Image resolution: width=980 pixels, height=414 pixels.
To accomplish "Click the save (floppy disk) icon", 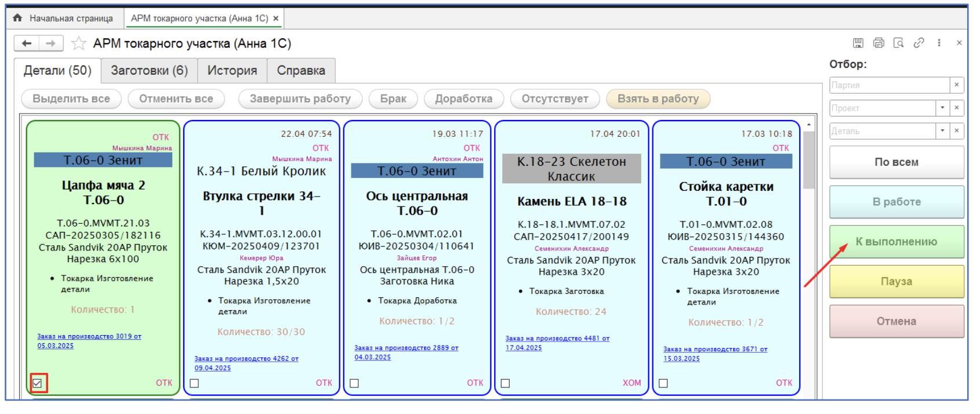I will (x=858, y=43).
